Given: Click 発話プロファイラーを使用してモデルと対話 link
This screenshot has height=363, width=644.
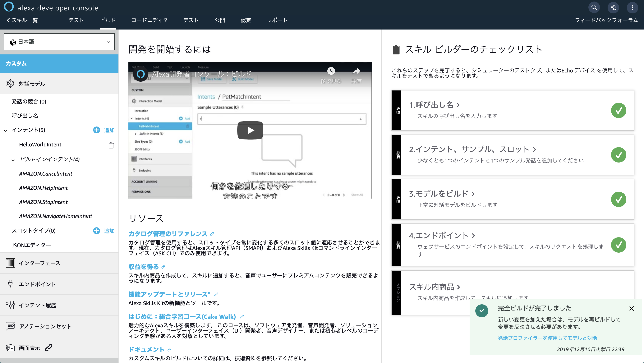Looking at the screenshot, I should click(547, 338).
